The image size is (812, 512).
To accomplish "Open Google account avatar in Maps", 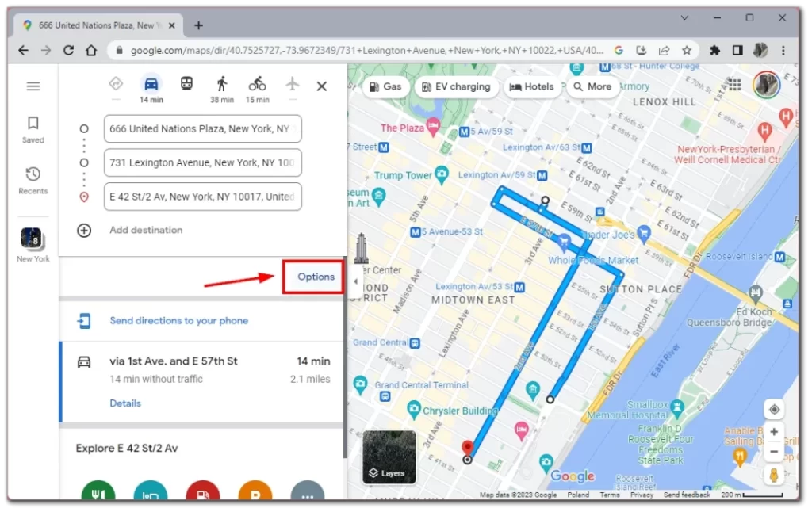I will click(x=767, y=84).
